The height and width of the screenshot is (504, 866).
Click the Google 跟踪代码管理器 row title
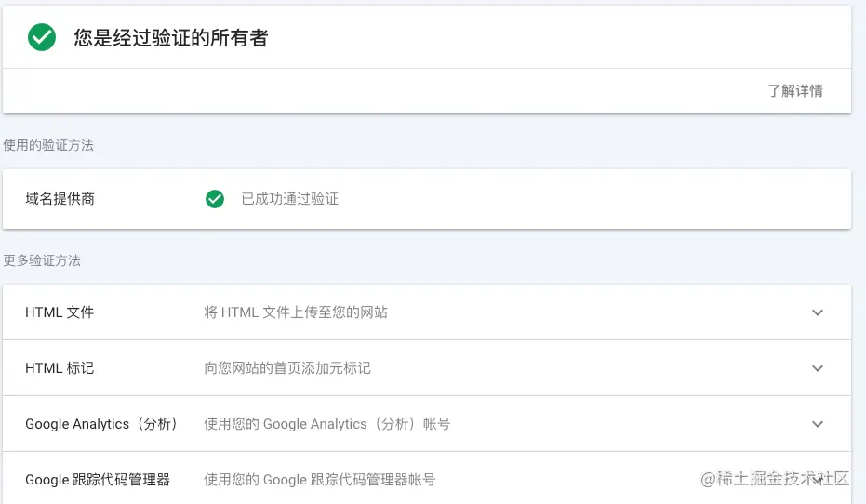97,480
